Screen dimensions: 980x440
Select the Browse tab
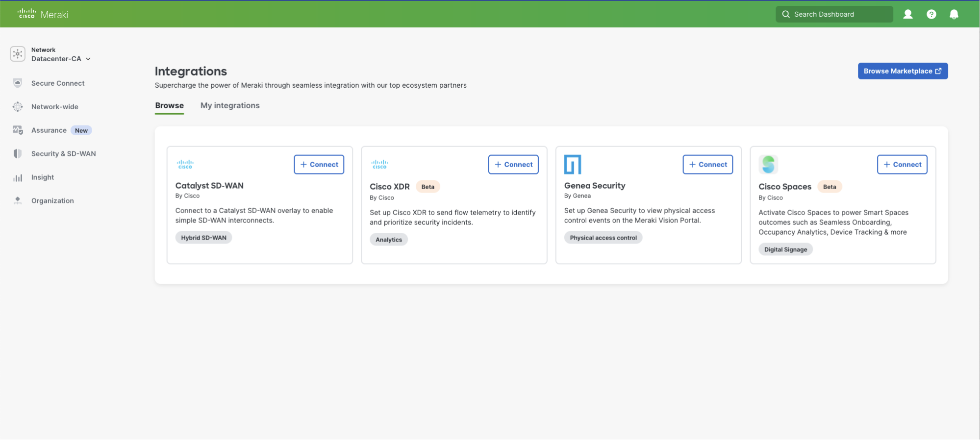[170, 105]
